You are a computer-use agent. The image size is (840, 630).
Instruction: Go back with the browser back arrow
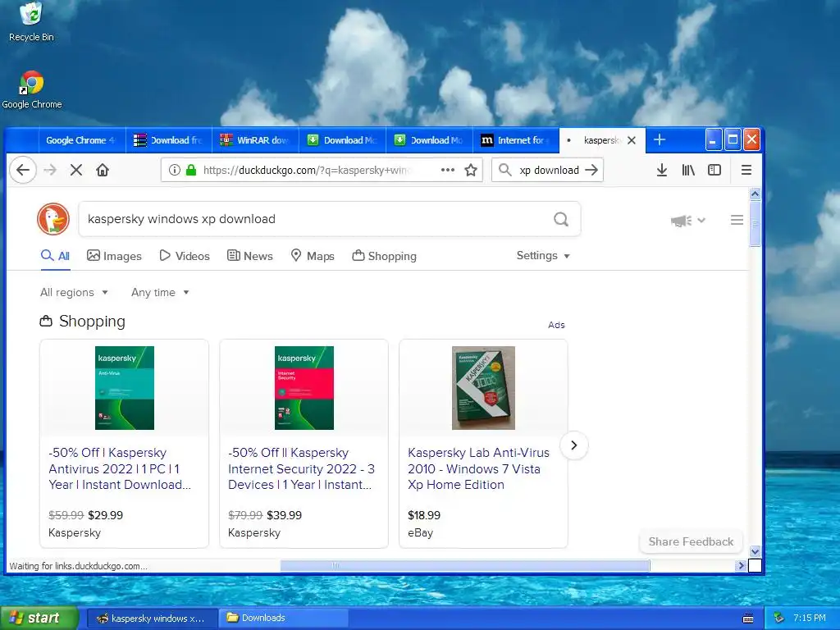(22, 171)
